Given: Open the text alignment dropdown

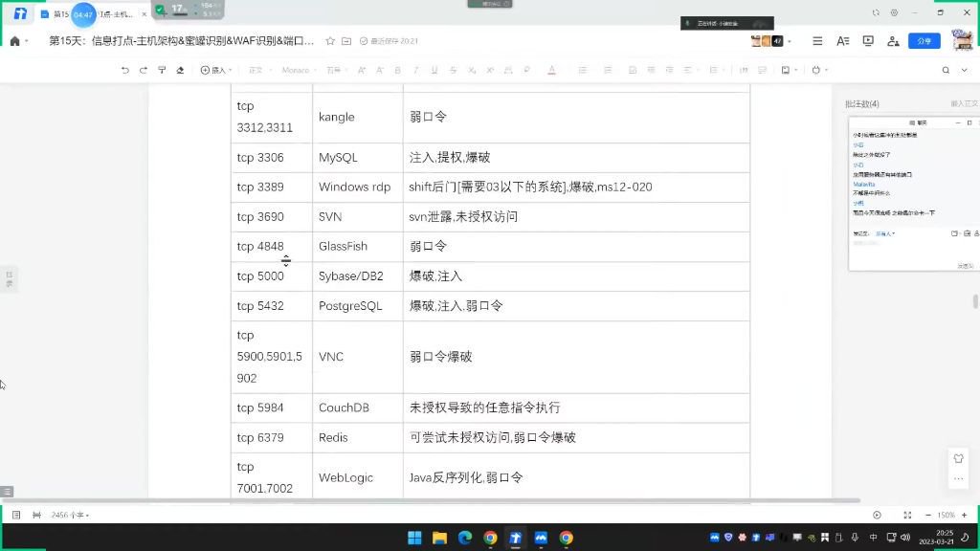Looking at the screenshot, I should (689, 70).
